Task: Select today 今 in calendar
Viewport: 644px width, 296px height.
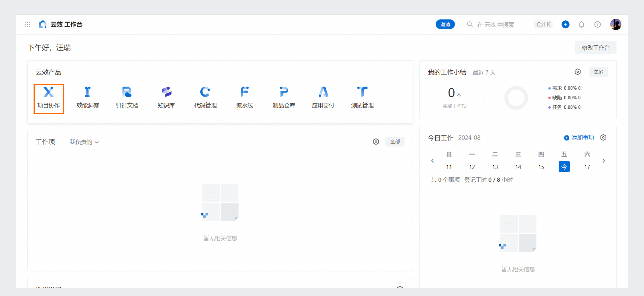Action: pos(564,167)
